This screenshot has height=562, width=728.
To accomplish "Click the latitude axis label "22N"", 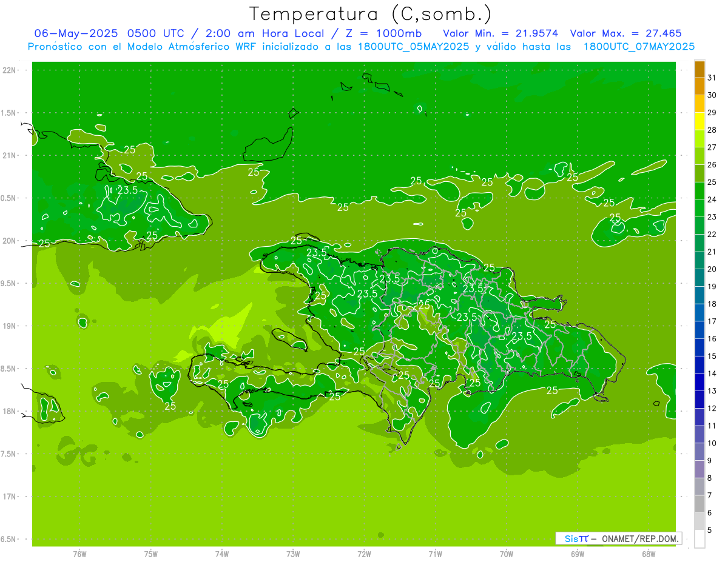I will 9,70.
